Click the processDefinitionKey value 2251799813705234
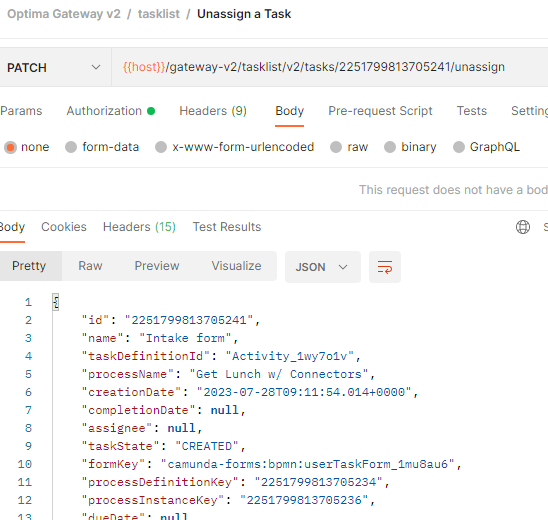This screenshot has height=520, width=548. pos(318,482)
